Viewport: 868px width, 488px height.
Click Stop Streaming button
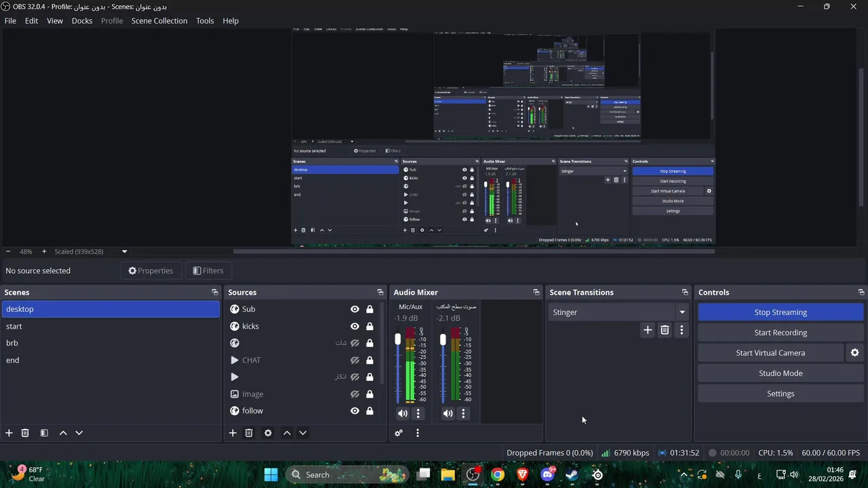click(x=781, y=312)
